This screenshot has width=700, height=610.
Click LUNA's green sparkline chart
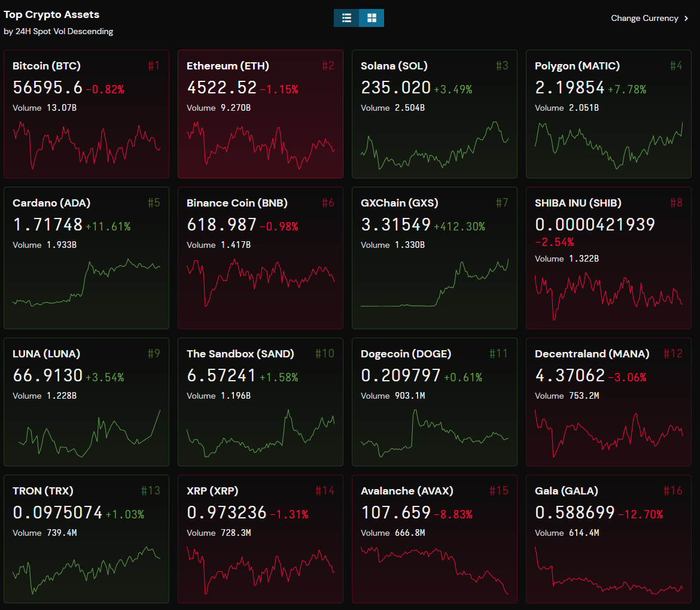[89, 433]
